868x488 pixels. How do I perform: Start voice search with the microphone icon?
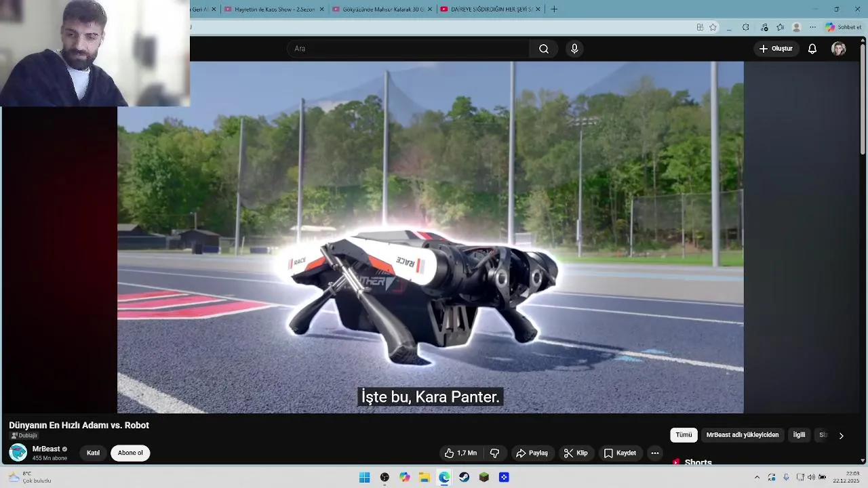tap(574, 49)
